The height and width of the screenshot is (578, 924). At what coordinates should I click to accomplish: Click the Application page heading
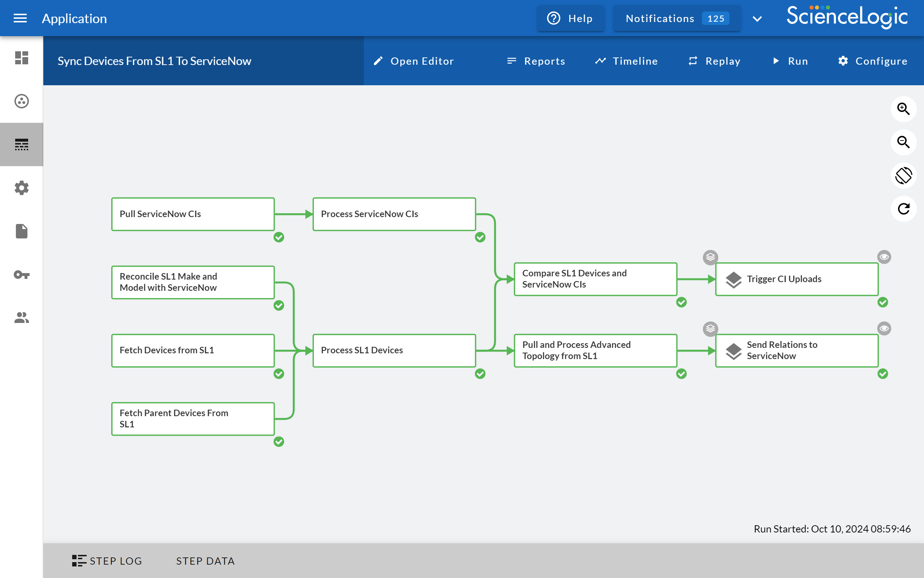[74, 18]
